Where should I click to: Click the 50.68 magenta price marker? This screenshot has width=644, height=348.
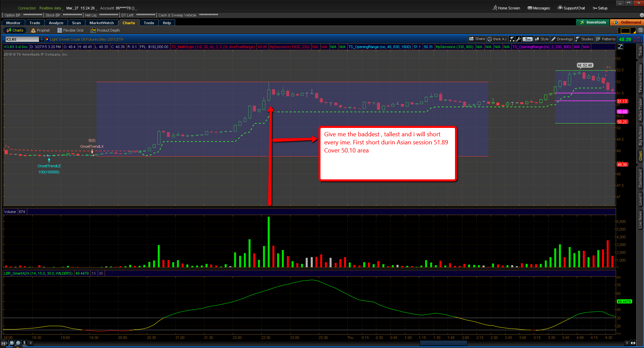622,112
